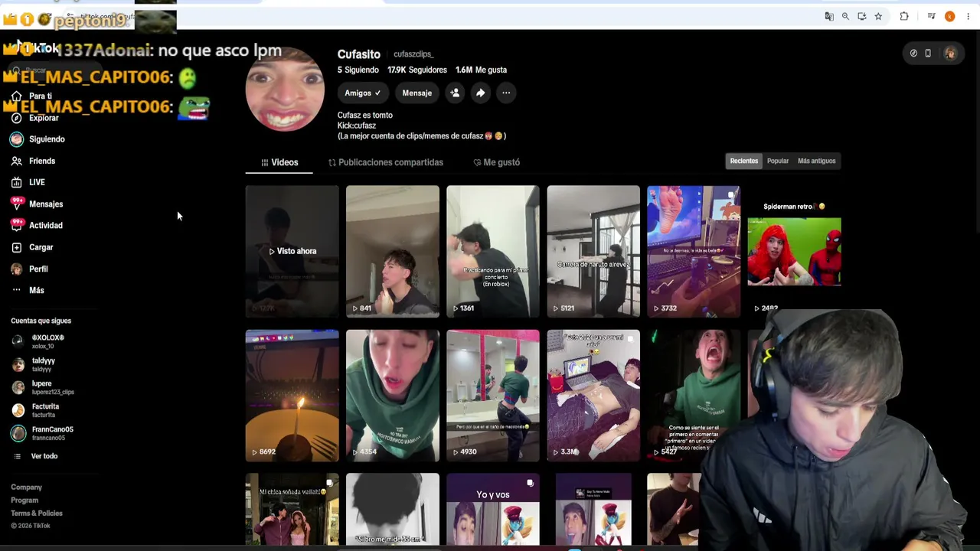Click the phone app icon in top-right pill
980x551 pixels.
pyautogui.click(x=928, y=54)
